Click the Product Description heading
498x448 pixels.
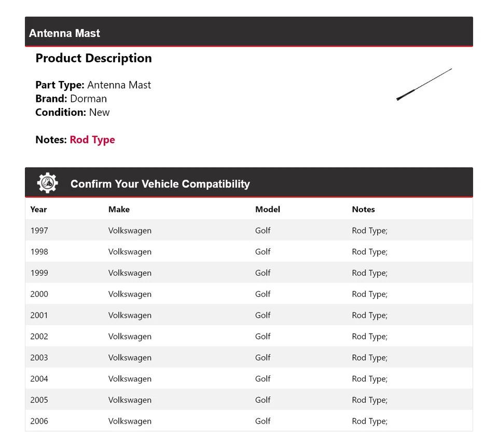(x=93, y=58)
